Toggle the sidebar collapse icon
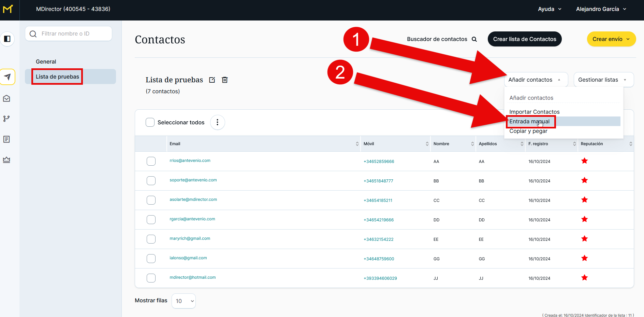The width and height of the screenshot is (644, 317). pos(7,39)
